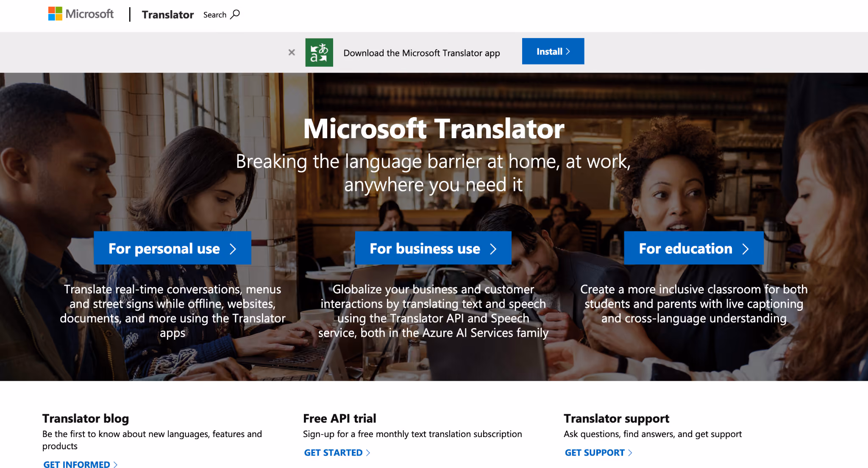Click "Create a more inclusive classroom" paragraph

(694, 304)
